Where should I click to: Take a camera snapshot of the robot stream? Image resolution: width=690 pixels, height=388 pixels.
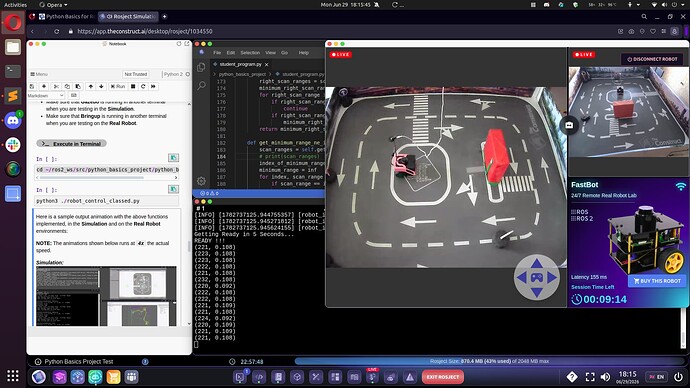(569, 125)
